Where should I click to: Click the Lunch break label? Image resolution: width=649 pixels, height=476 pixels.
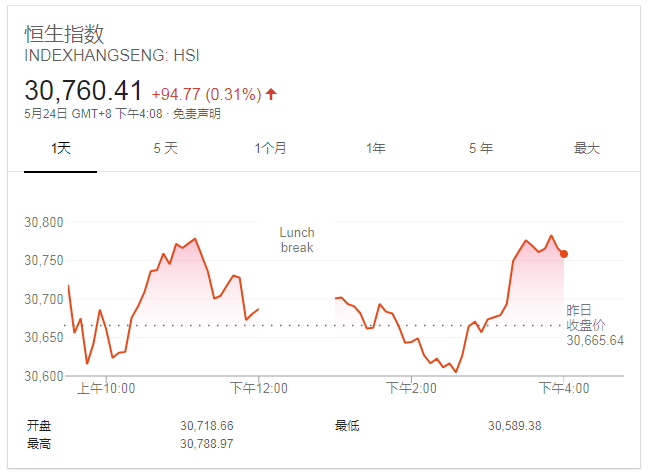tap(297, 240)
